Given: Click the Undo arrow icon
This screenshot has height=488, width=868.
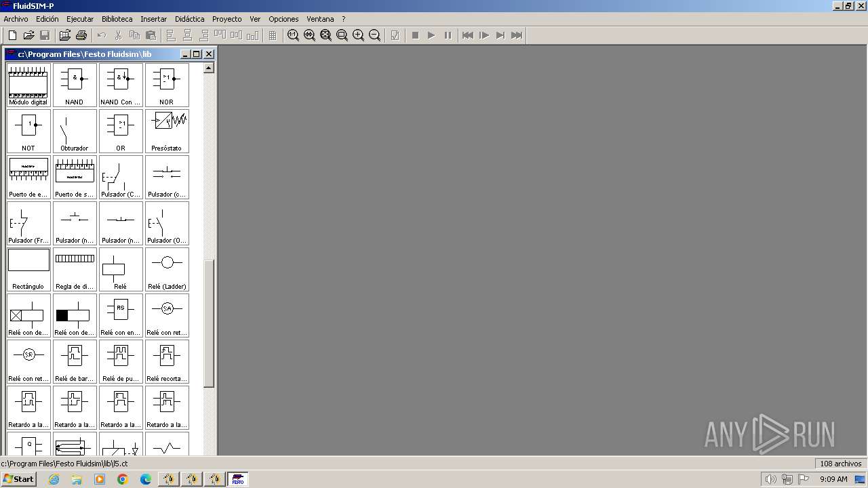Looking at the screenshot, I should pos(102,35).
